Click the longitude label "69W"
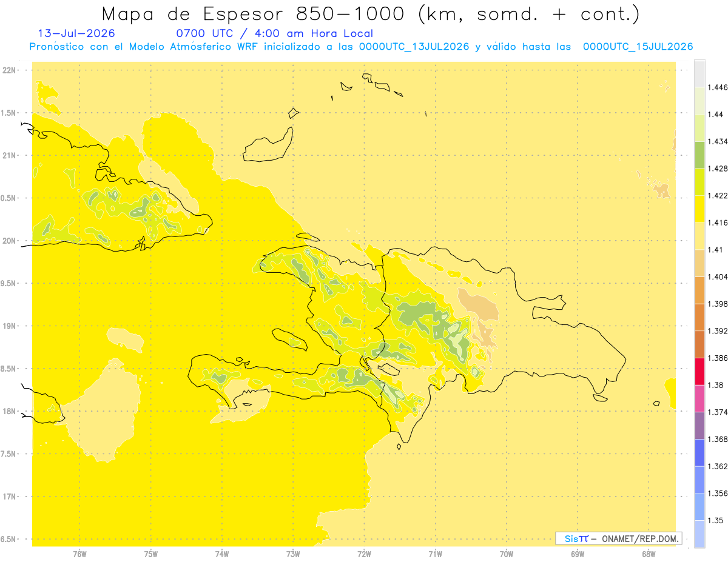The height and width of the screenshot is (562, 728). (578, 554)
